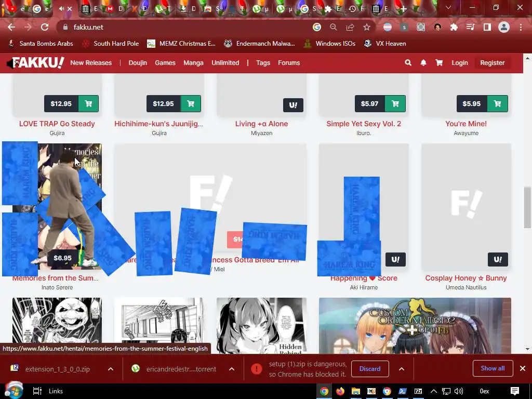Open the VX Heaven bookmark
This screenshot has width=532, height=399.
click(x=385, y=44)
